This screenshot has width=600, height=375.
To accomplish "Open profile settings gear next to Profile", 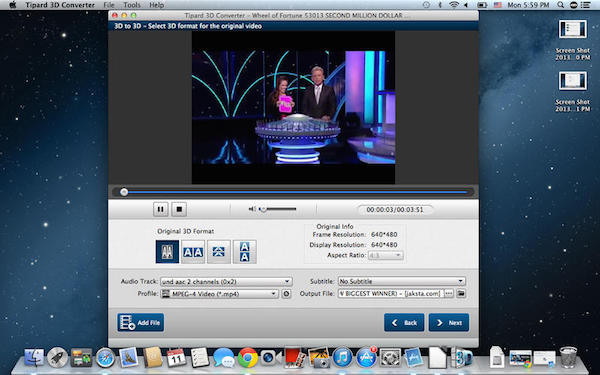I will click(x=286, y=294).
